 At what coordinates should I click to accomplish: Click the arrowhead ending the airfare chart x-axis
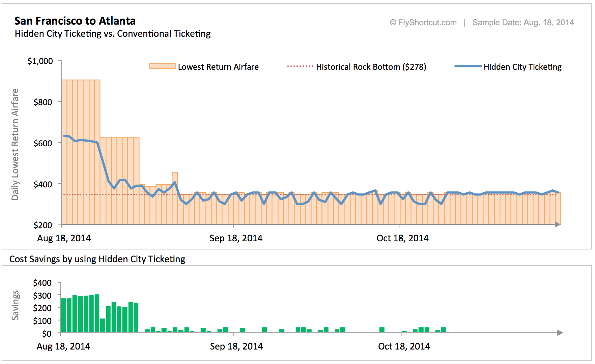(x=558, y=224)
